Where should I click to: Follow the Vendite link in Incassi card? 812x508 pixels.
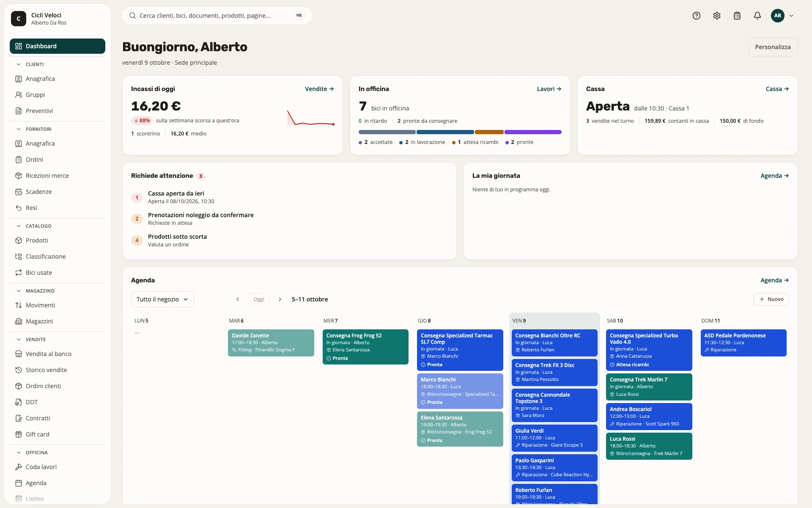(x=319, y=89)
